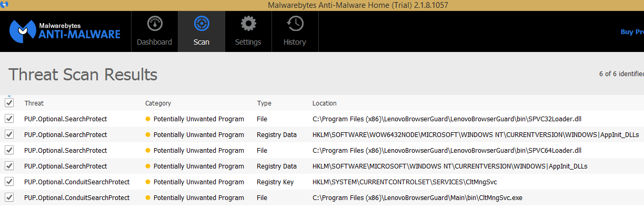Sort by the Category column header

pyautogui.click(x=158, y=103)
